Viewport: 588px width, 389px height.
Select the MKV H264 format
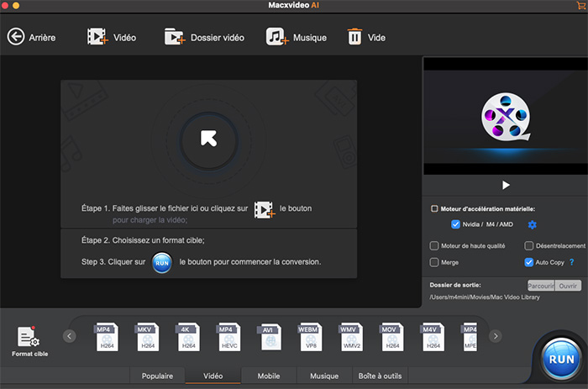tap(147, 336)
